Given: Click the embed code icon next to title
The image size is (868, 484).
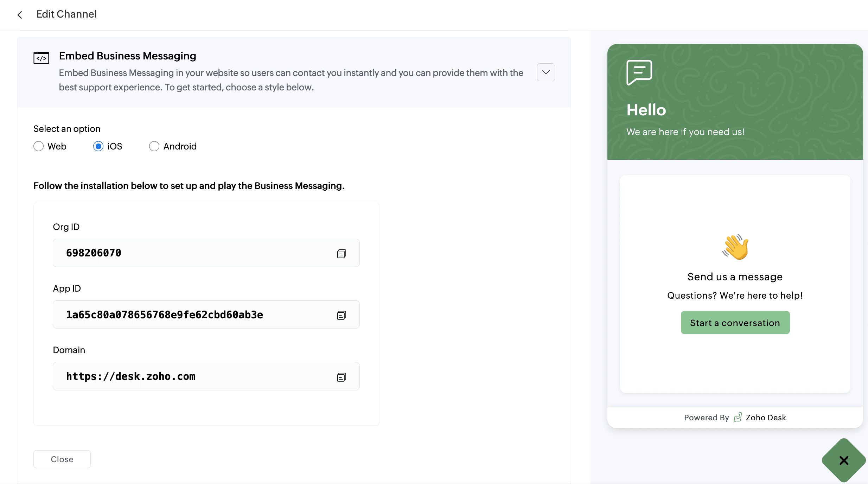Looking at the screenshot, I should click(x=41, y=58).
